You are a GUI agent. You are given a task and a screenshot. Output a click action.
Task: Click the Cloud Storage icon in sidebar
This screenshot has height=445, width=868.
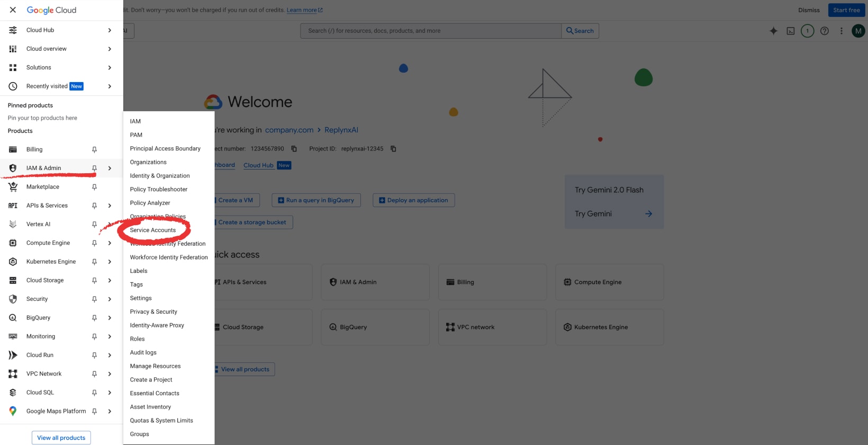coord(13,280)
